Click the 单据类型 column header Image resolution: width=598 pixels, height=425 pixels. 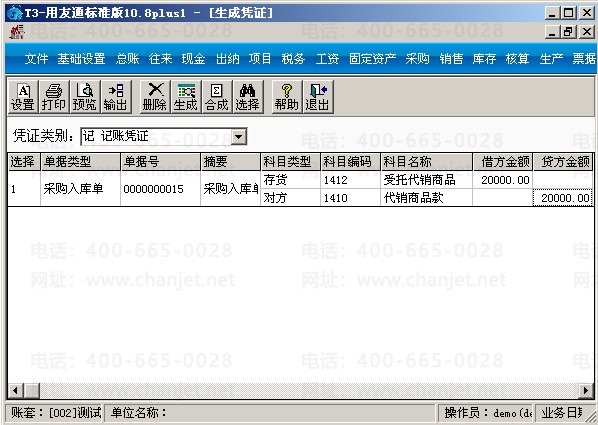tap(80, 162)
